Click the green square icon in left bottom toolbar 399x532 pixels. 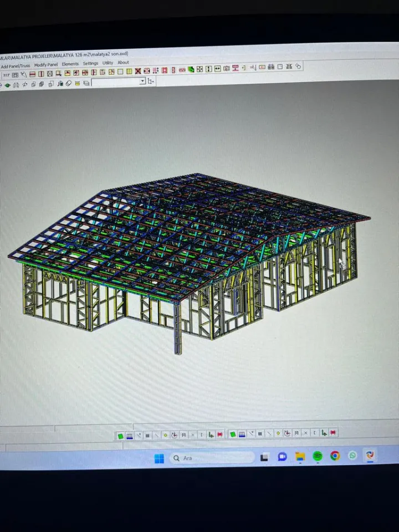[x=120, y=436]
